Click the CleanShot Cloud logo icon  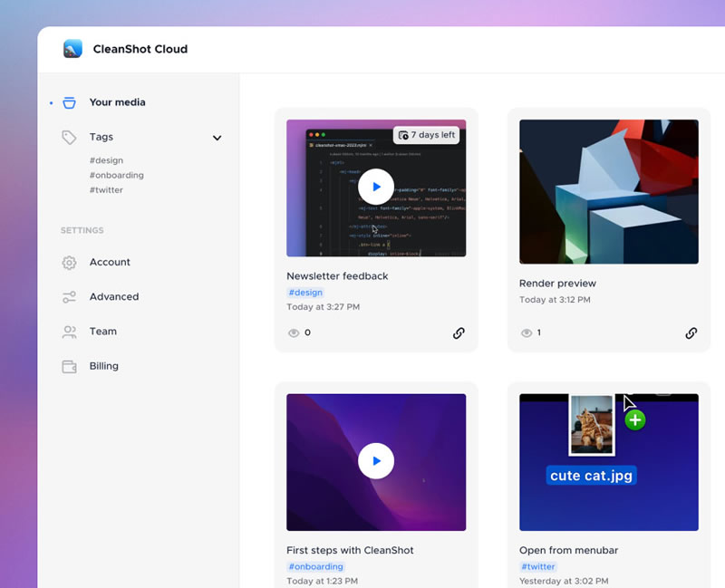72,49
